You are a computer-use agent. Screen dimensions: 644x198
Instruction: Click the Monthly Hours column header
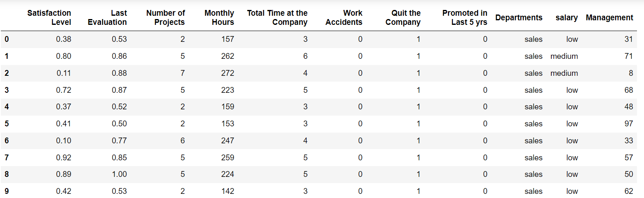tap(219, 18)
